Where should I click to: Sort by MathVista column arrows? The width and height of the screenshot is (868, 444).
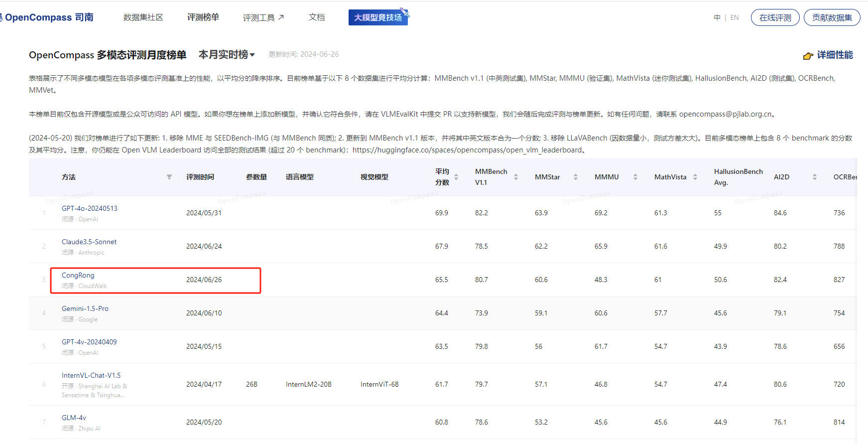pyautogui.click(x=695, y=177)
